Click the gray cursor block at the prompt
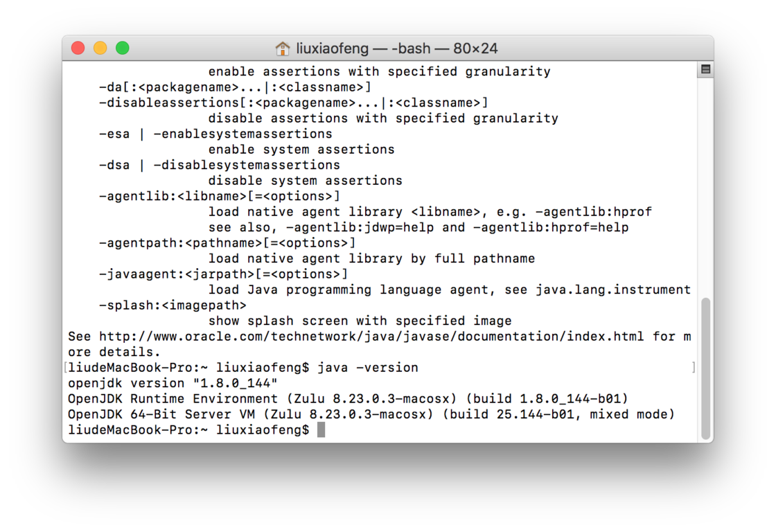This screenshot has width=776, height=532. pos(321,429)
